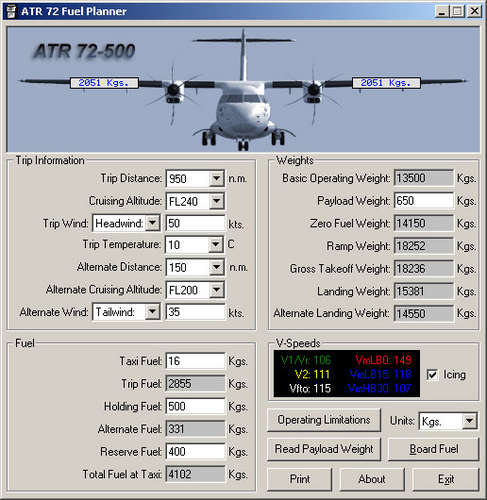Click the Alternate Wind speed field showing 35
The image size is (487, 500).
(x=196, y=312)
